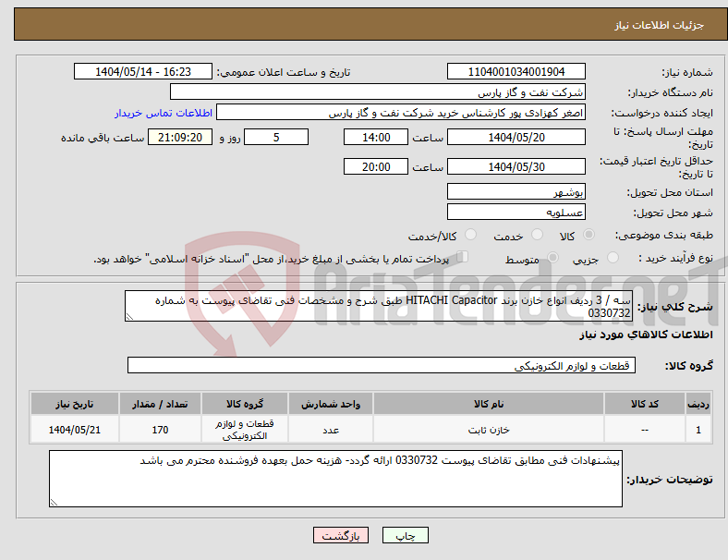
Task: Click the remaining time field 21:09:20
Action: [180, 137]
